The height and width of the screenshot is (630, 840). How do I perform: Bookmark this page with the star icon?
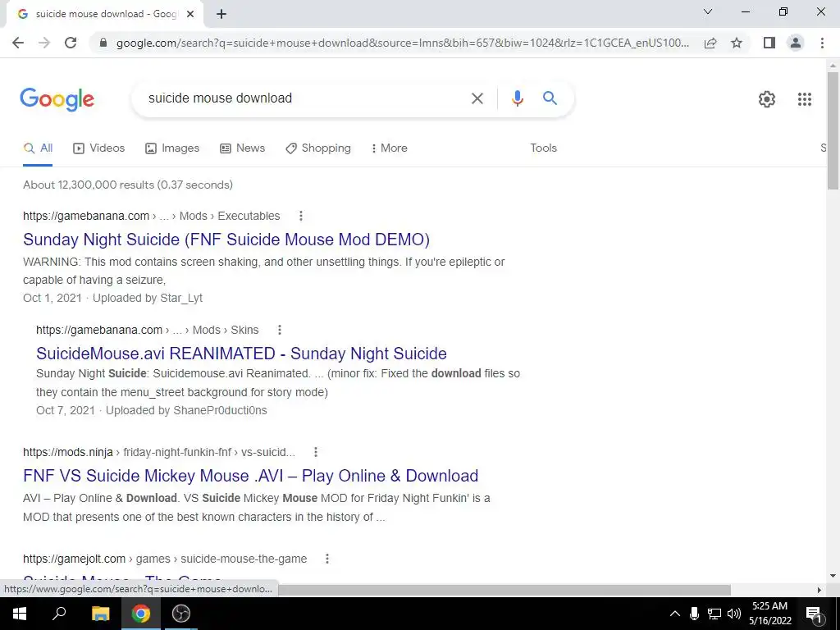[737, 43]
